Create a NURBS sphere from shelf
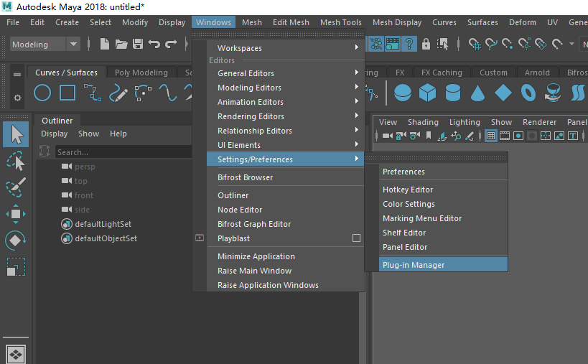 click(403, 93)
